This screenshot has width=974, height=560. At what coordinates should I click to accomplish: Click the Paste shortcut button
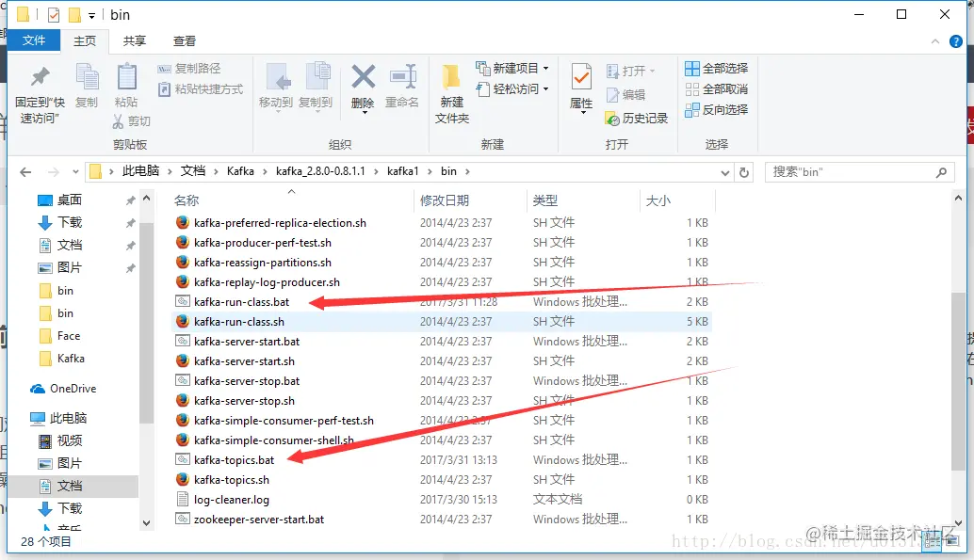[201, 88]
